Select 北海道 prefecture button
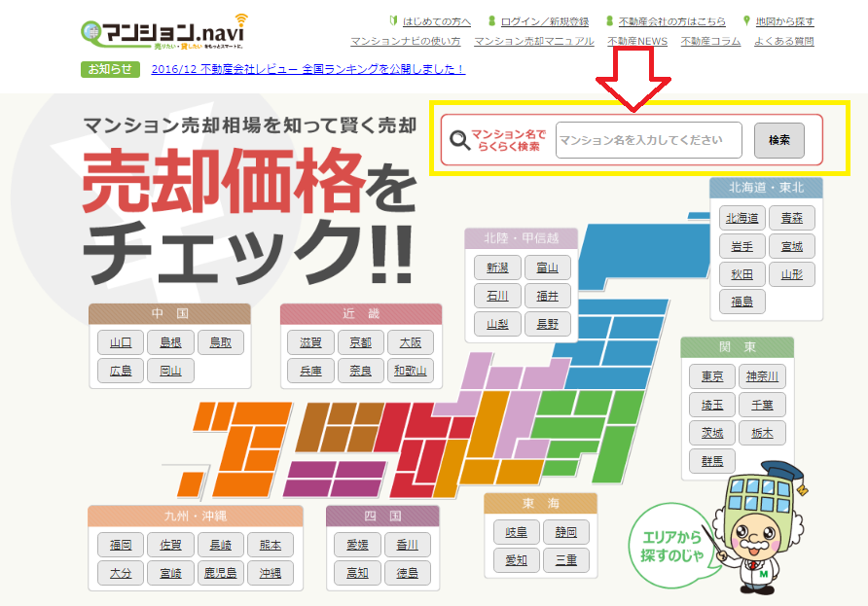This screenshot has height=606, width=868. pyautogui.click(x=741, y=218)
